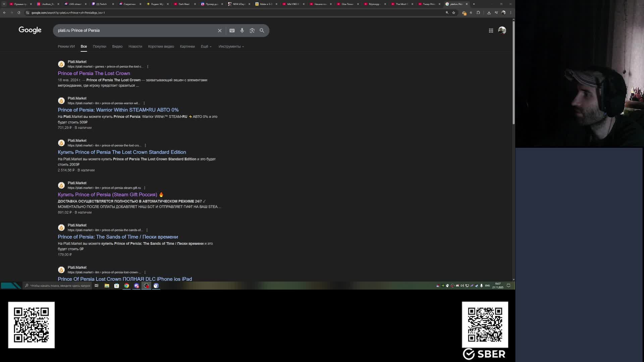Click the browser address bar

pyautogui.click(x=201, y=13)
